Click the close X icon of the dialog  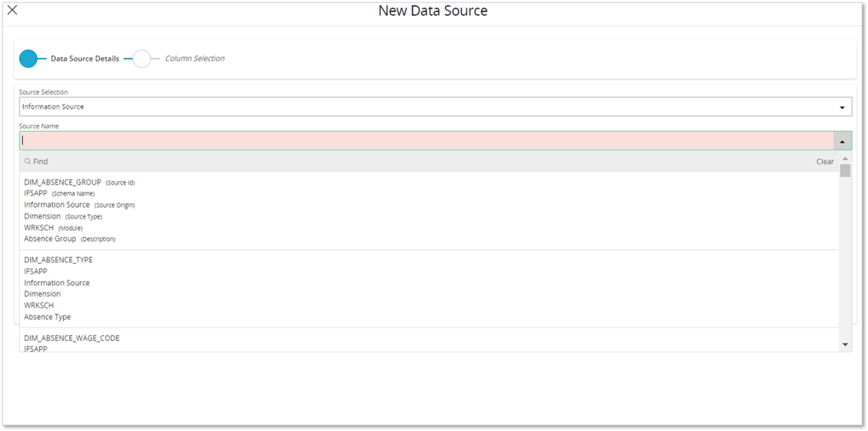pos(14,10)
